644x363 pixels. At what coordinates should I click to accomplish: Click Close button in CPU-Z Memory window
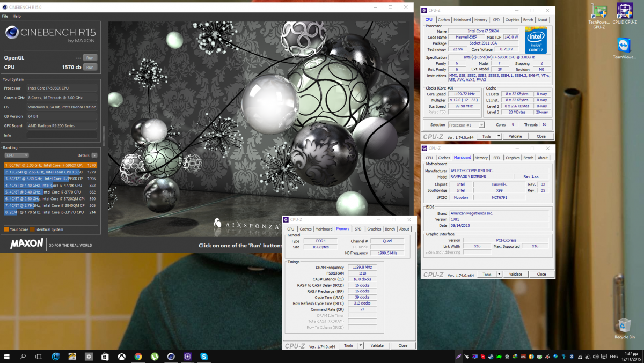[403, 345]
